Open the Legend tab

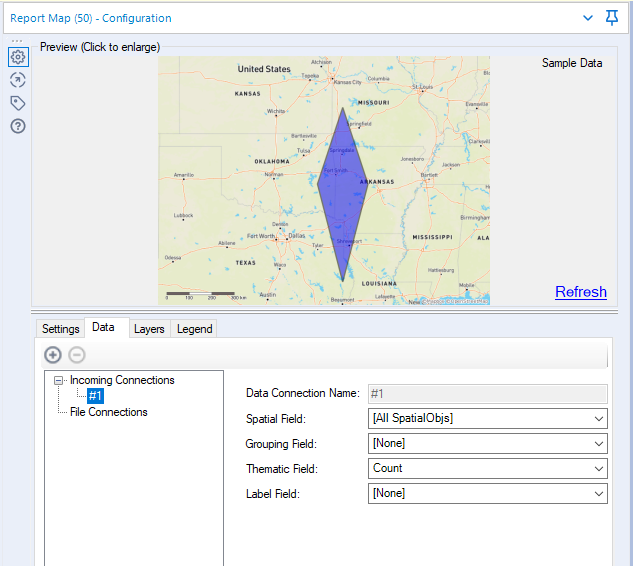[x=194, y=329]
